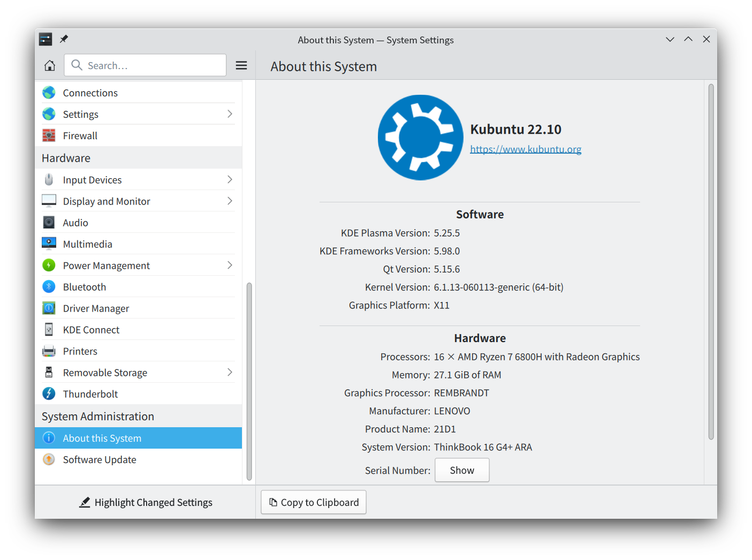
Task: Select the KDE Connect icon
Action: [x=49, y=329]
